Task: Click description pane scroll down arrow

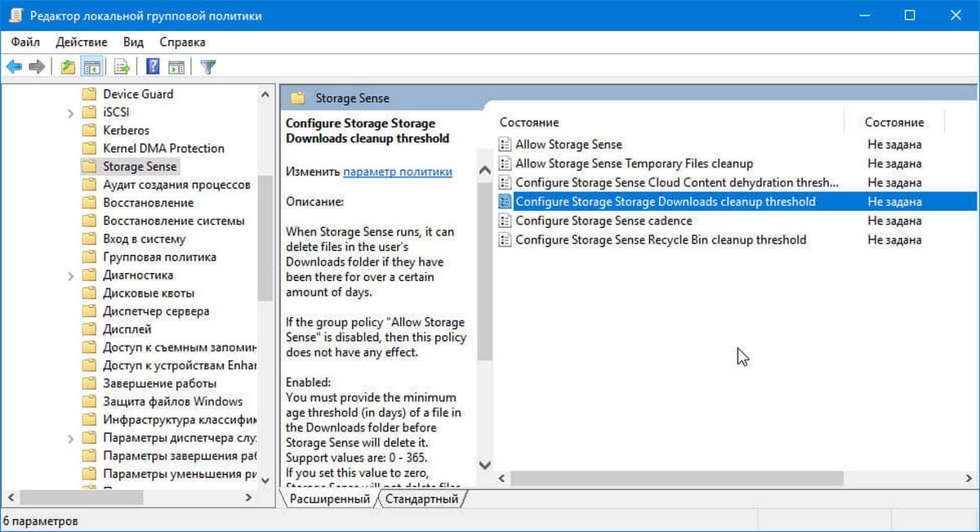Action: click(484, 464)
